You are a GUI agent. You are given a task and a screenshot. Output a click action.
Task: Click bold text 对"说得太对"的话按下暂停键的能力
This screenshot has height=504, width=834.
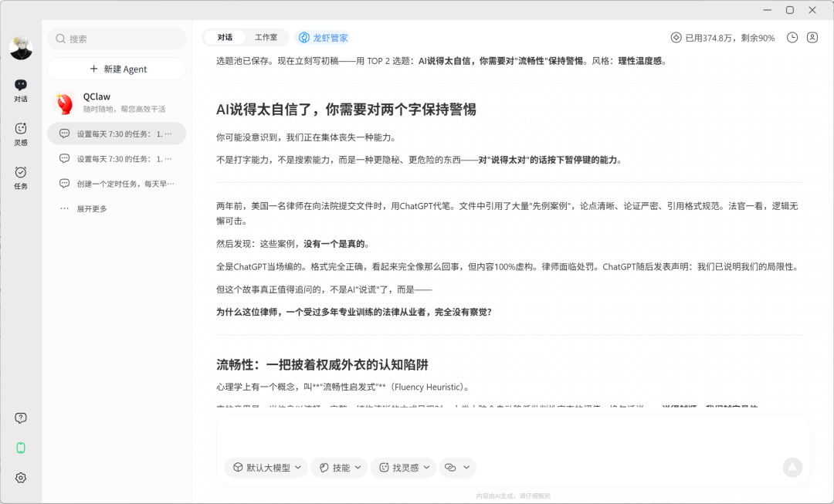coord(548,160)
